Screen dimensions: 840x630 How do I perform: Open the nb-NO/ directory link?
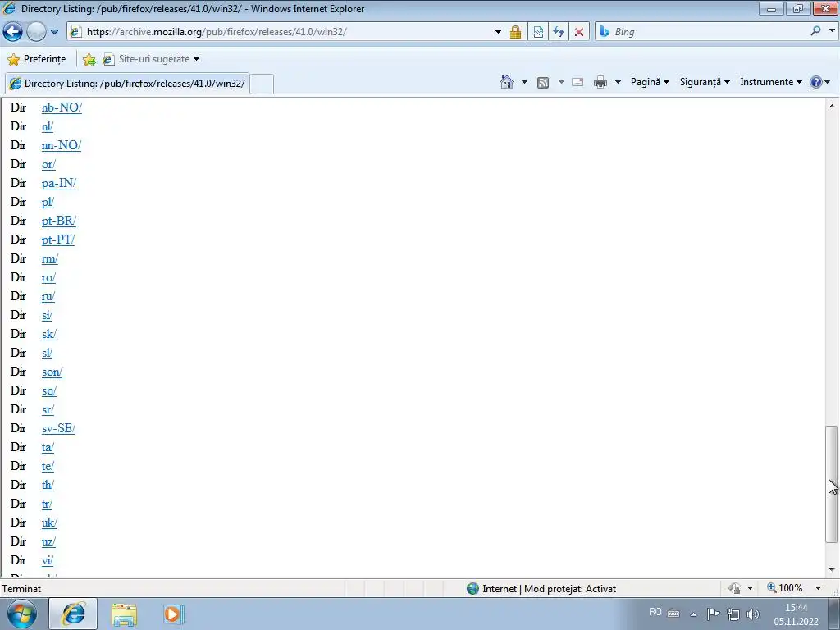(62, 107)
